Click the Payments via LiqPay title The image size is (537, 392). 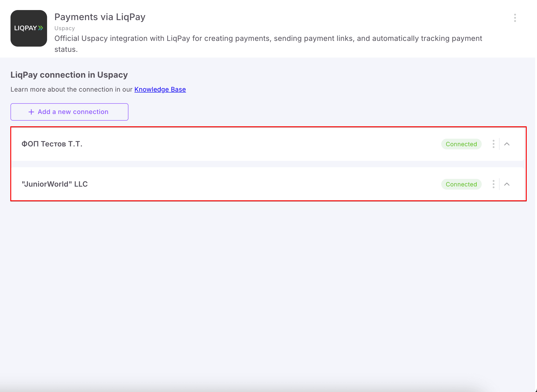coord(100,17)
